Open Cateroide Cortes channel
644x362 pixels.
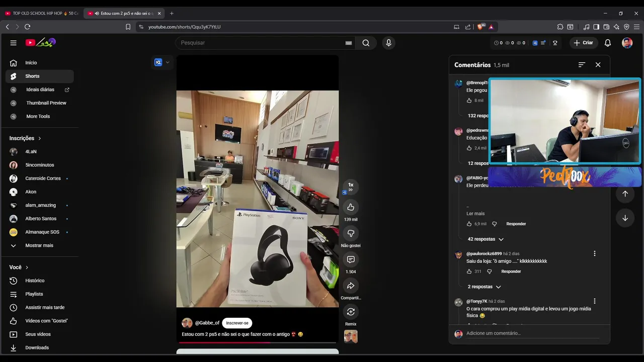tap(39, 178)
